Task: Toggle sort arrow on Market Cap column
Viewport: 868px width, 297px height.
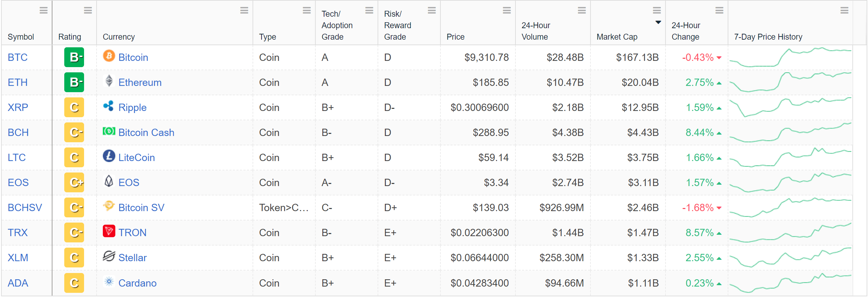Action: 658,22
